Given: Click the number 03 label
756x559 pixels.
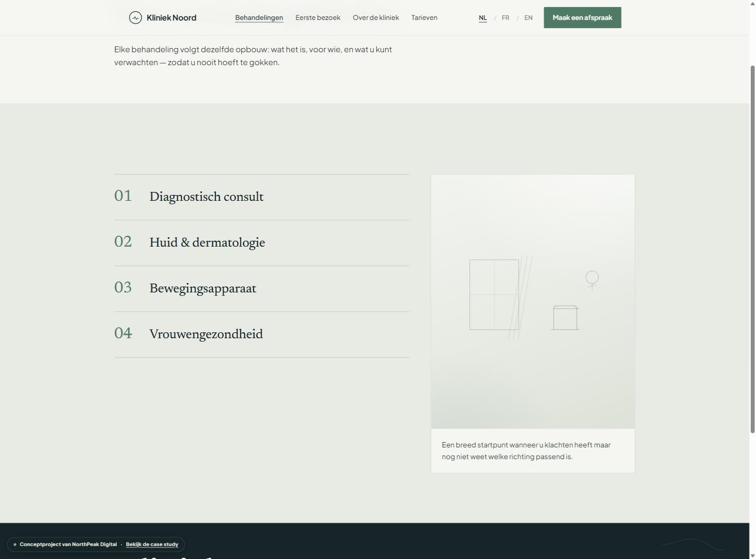Looking at the screenshot, I should (123, 288).
